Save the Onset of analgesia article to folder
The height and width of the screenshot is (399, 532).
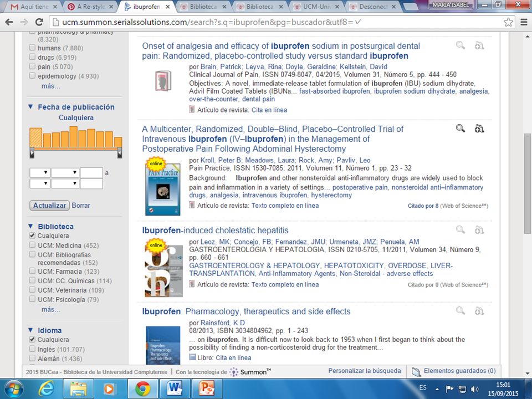(479, 45)
